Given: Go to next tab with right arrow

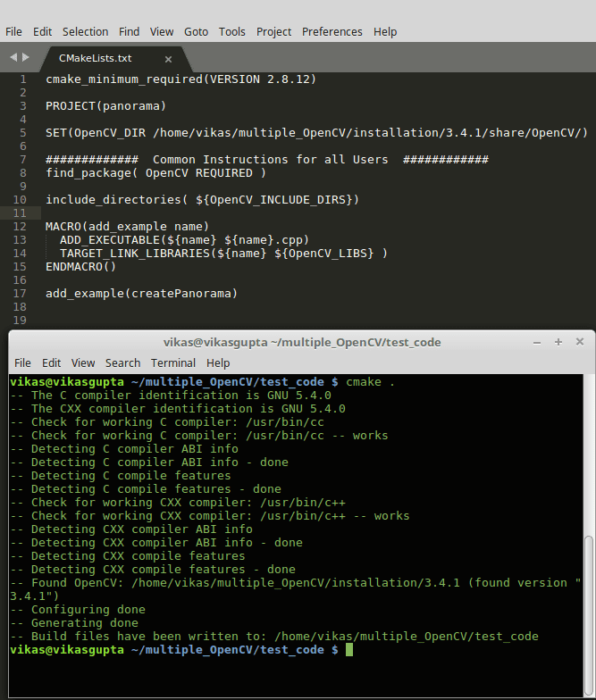Looking at the screenshot, I should pyautogui.click(x=25, y=57).
